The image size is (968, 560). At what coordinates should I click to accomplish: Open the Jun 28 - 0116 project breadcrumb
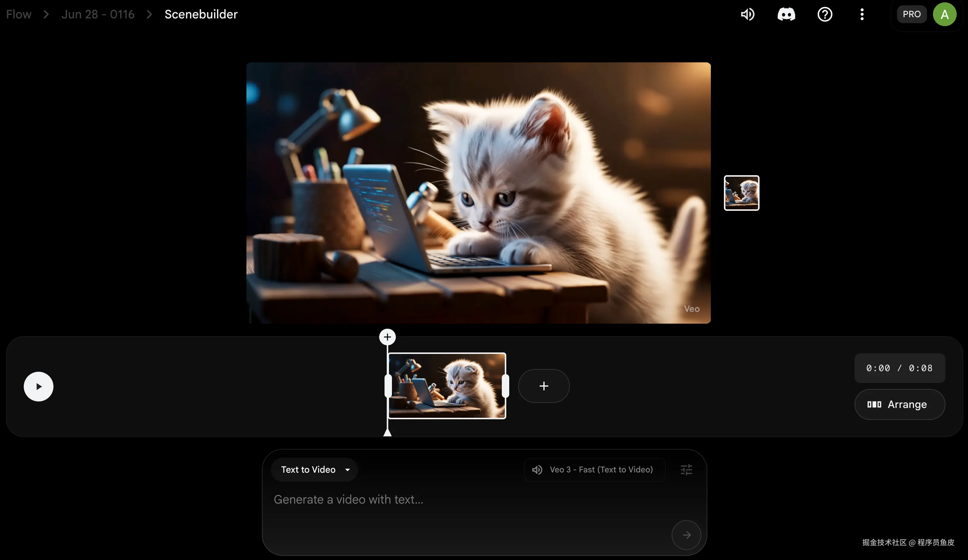[98, 15]
